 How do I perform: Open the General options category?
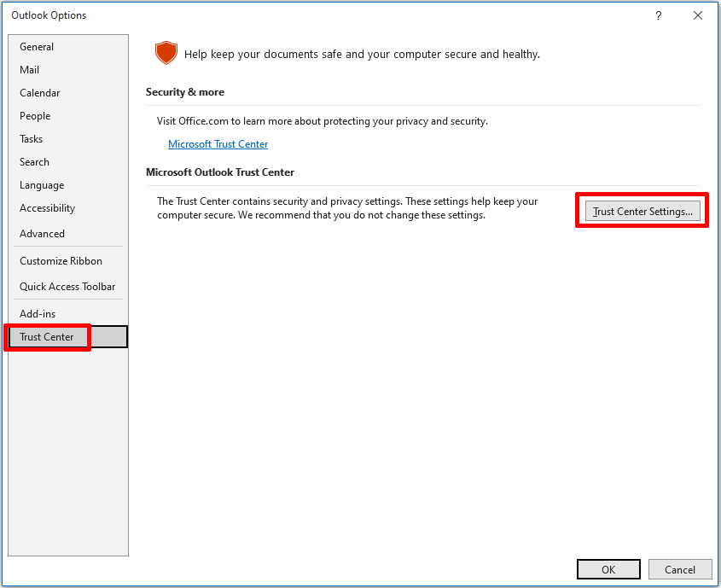coord(37,47)
